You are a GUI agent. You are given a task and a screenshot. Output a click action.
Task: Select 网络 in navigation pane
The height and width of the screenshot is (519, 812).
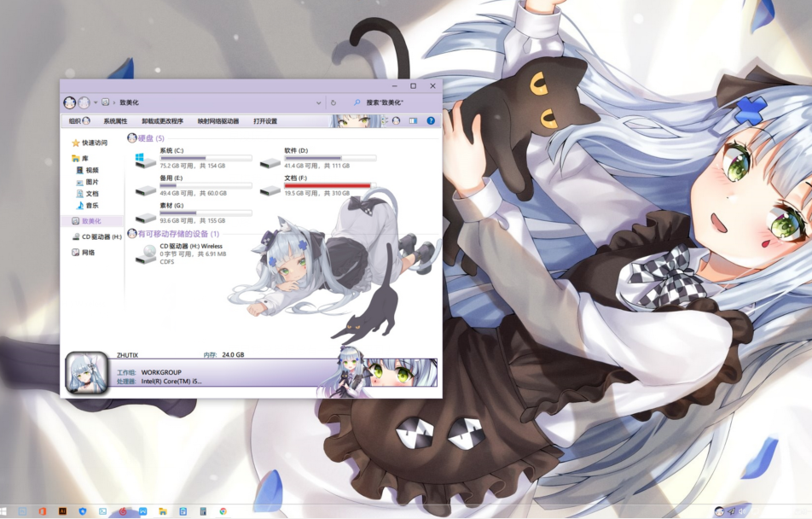(84, 253)
